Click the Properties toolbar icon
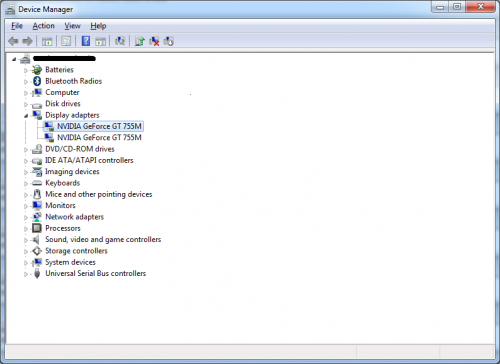 [x=66, y=41]
